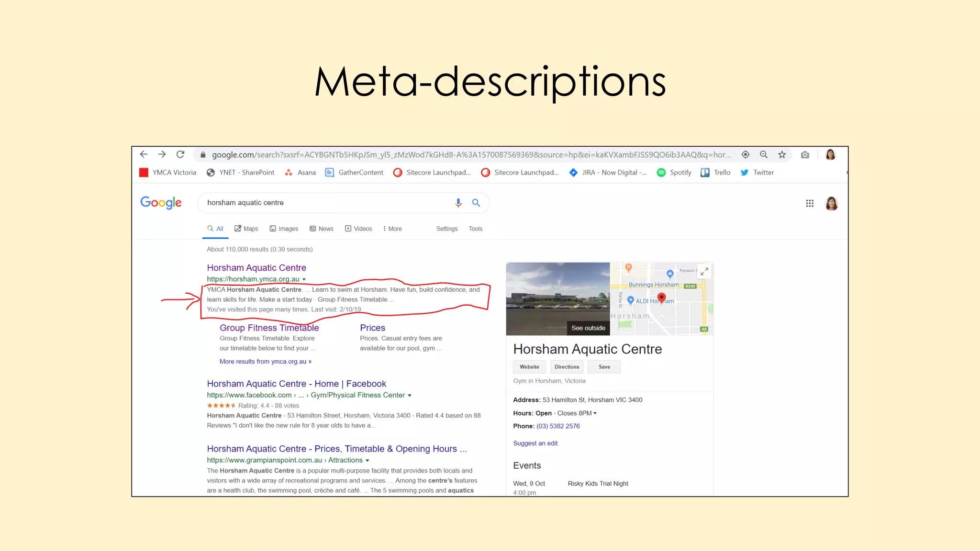Click More results from ymca.org.au
The width and height of the screenshot is (980, 551).
[266, 362]
